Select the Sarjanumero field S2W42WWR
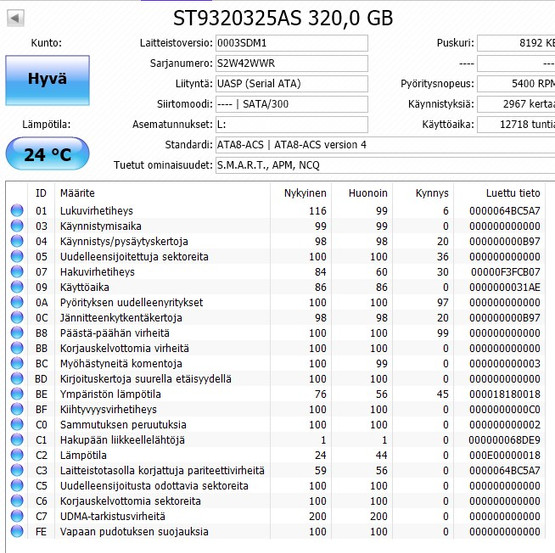The height and width of the screenshot is (553, 555). (x=292, y=63)
